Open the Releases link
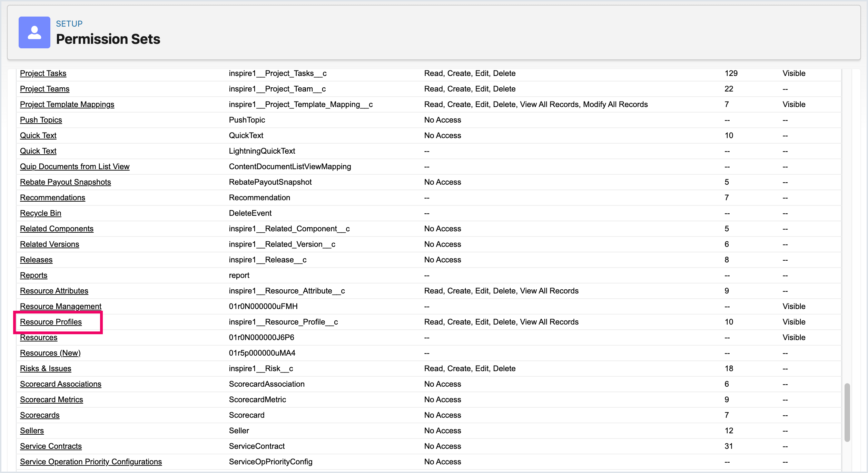The width and height of the screenshot is (868, 473). (x=36, y=260)
